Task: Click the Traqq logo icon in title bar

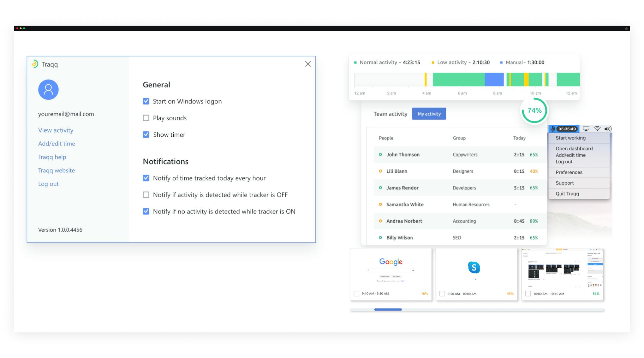Action: 35,64
